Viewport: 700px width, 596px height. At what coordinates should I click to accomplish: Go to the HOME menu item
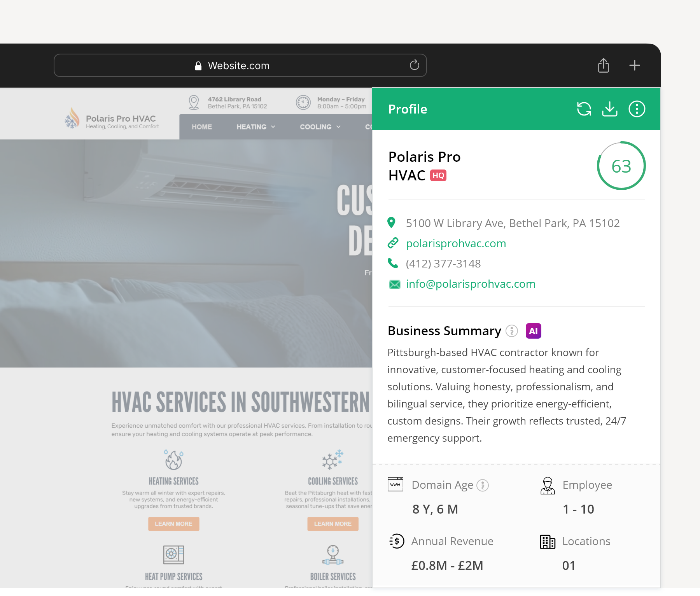[x=201, y=127]
